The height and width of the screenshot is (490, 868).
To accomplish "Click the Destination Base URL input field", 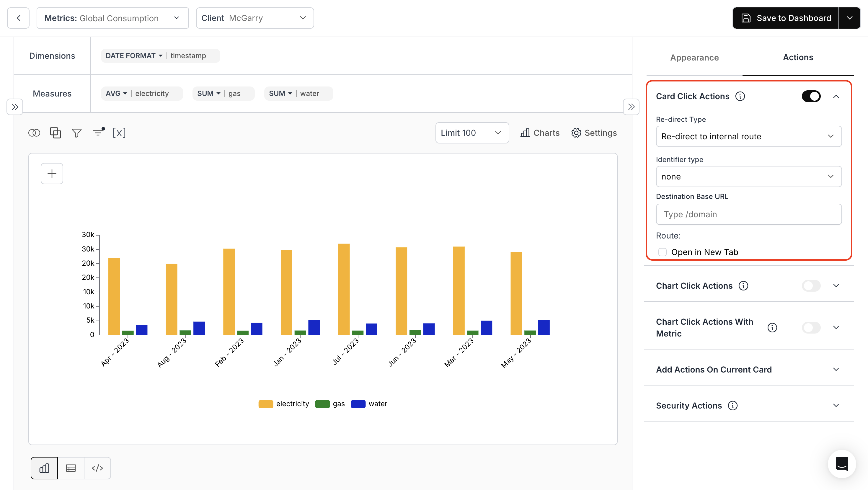I will pos(749,214).
